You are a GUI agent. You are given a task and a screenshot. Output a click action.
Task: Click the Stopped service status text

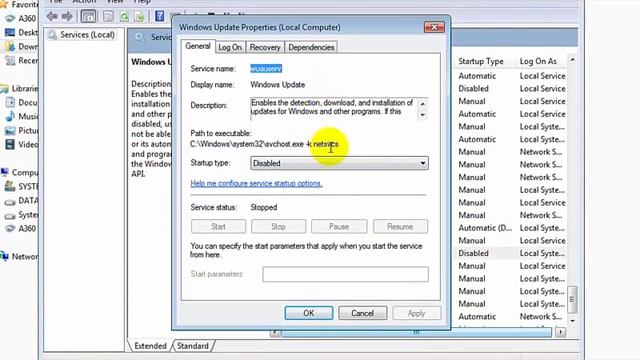[264, 207]
